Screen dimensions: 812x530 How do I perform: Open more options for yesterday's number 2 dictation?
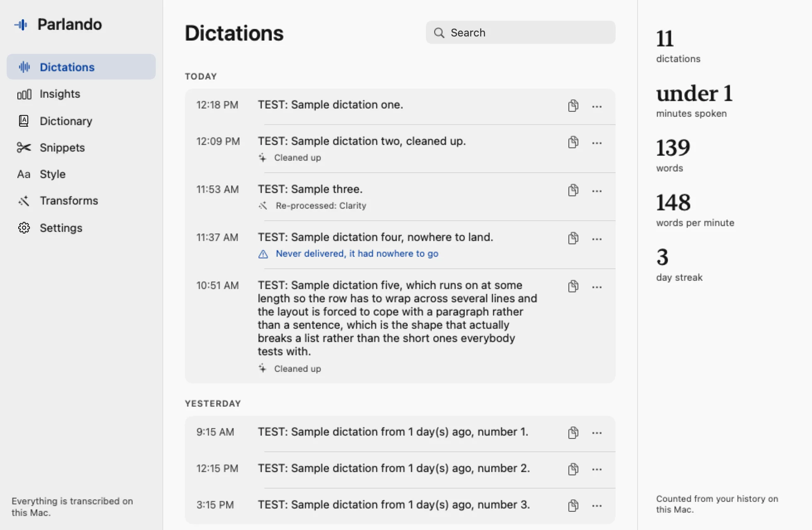click(597, 469)
